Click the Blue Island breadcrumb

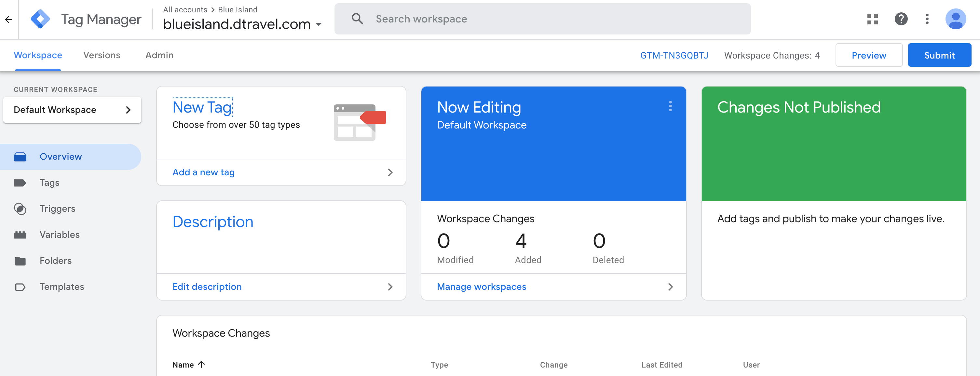pyautogui.click(x=238, y=9)
